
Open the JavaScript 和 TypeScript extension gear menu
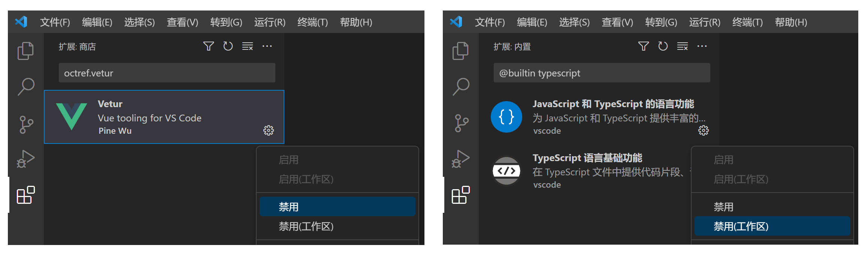tap(703, 130)
